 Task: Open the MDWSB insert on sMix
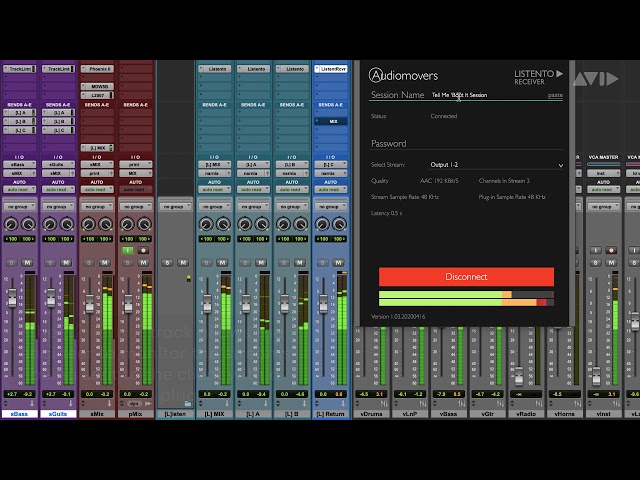(97, 87)
